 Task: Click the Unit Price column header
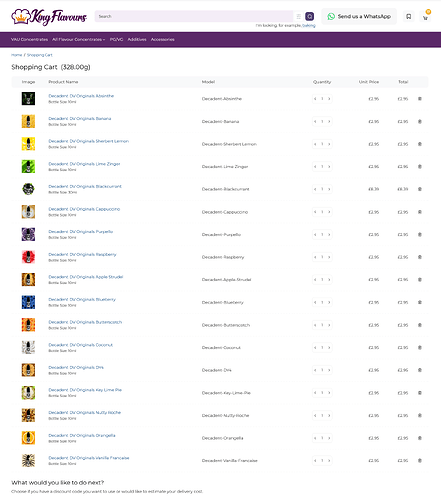pos(369,82)
